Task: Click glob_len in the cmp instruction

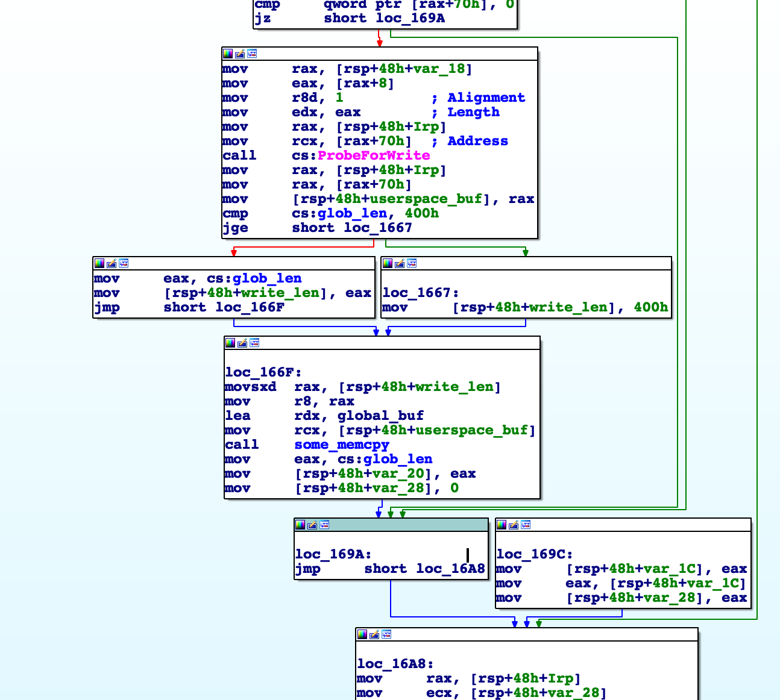Action: tap(352, 213)
